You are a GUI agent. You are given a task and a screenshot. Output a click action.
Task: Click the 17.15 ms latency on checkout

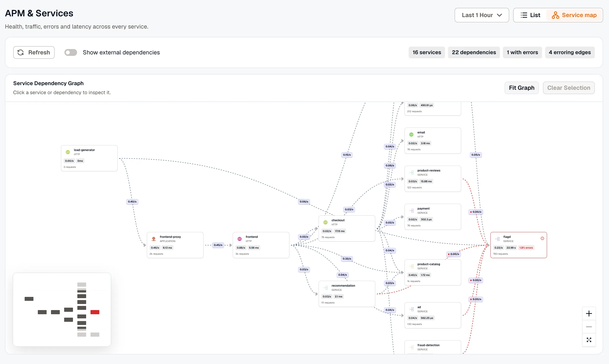[x=339, y=231]
